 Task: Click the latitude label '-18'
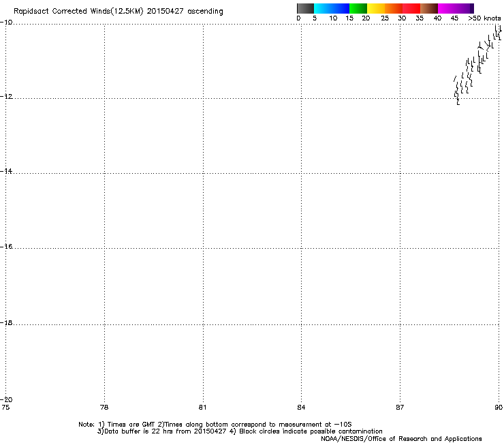(6, 322)
